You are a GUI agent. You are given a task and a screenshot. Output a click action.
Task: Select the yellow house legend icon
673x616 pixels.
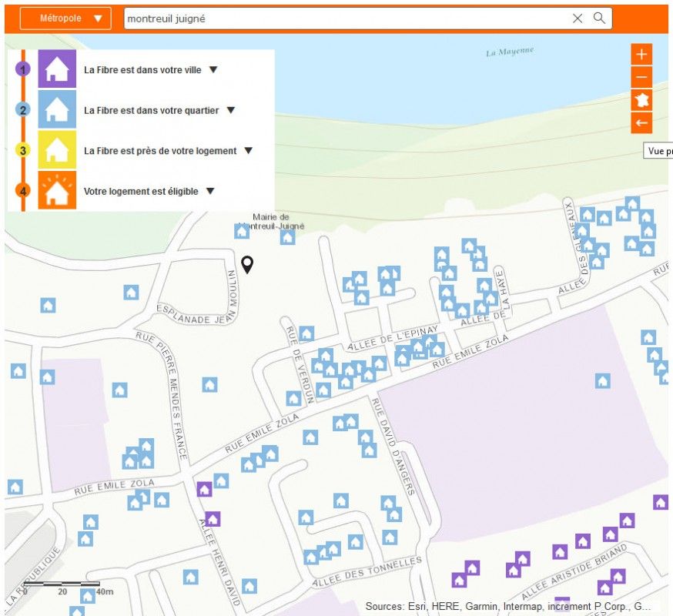click(57, 149)
